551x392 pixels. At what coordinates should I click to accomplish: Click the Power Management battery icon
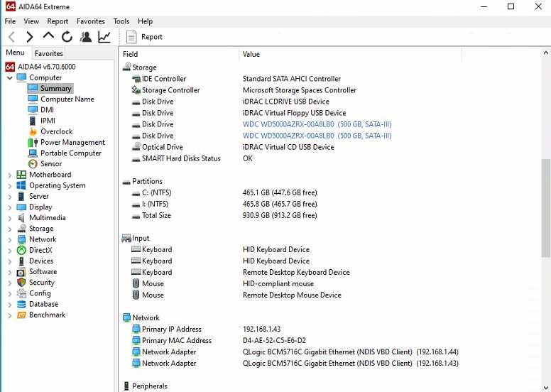click(x=33, y=143)
